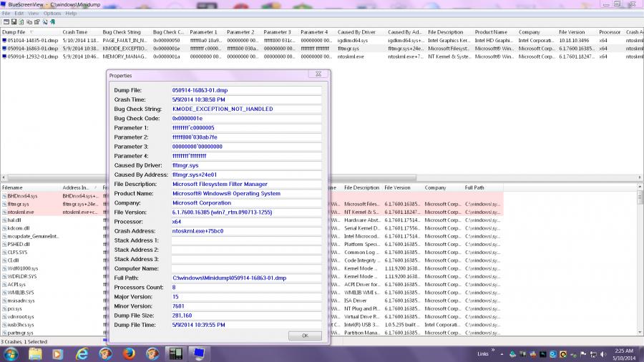
Task: Open Firefox from the taskbar
Action: pos(129,353)
